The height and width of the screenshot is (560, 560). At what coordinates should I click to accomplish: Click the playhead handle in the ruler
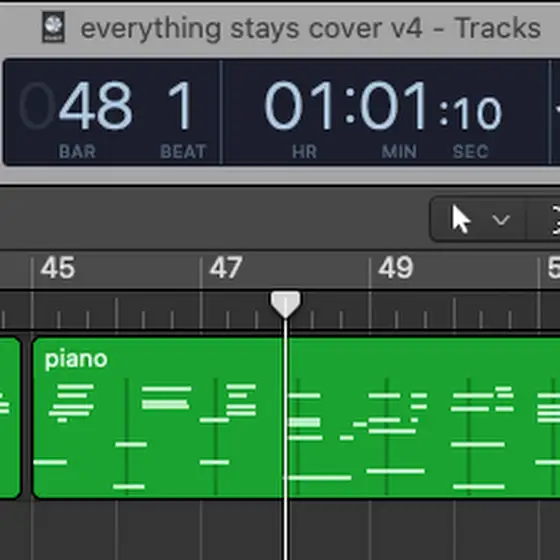(285, 305)
